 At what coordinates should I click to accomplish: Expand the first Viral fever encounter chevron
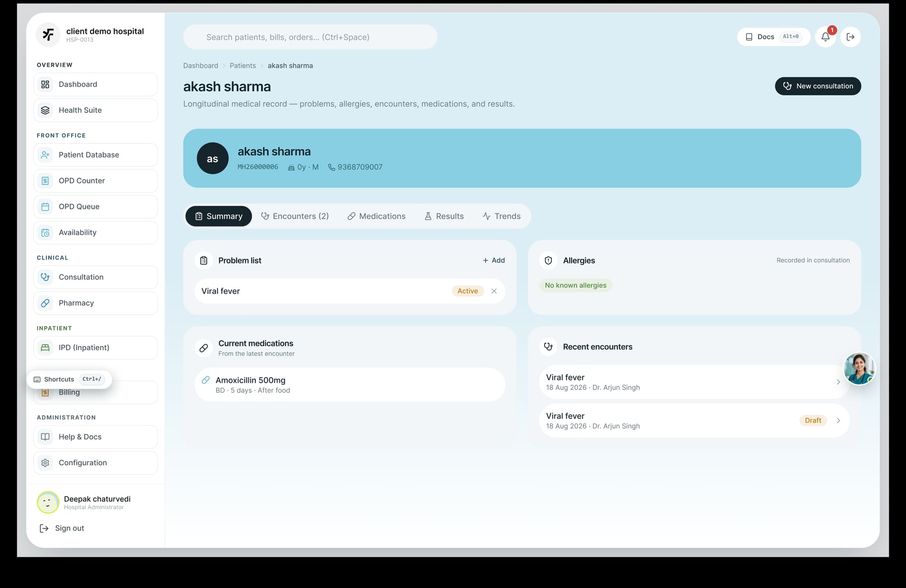(838, 382)
